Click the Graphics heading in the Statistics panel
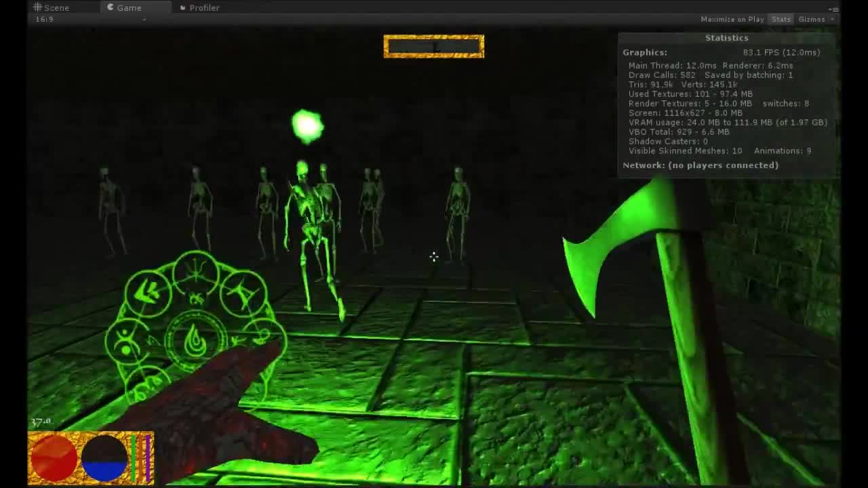Screen dimensions: 868x488 (644, 52)
